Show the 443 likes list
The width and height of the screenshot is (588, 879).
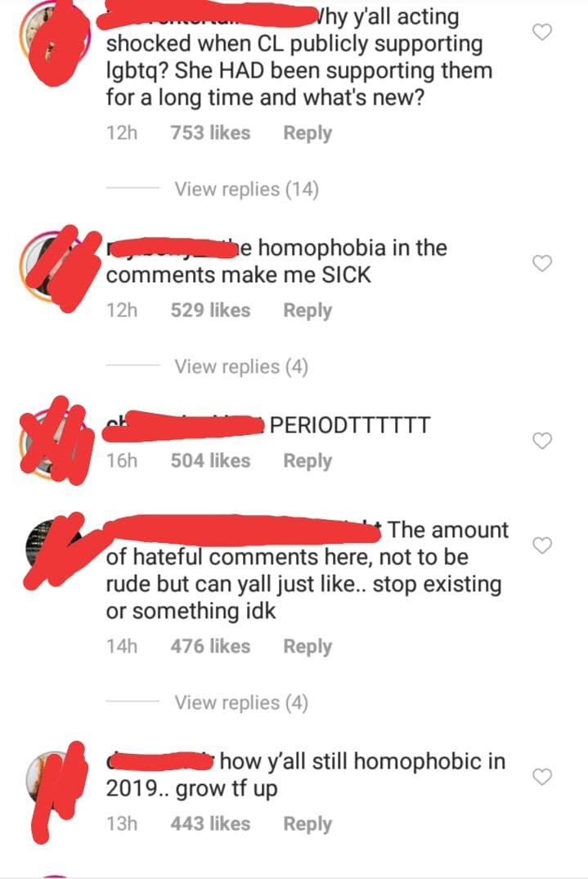211,823
